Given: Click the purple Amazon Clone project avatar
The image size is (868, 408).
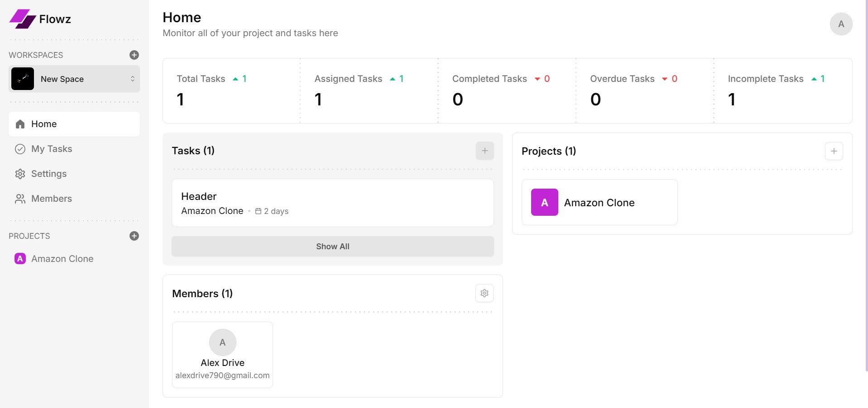Looking at the screenshot, I should pyautogui.click(x=544, y=202).
